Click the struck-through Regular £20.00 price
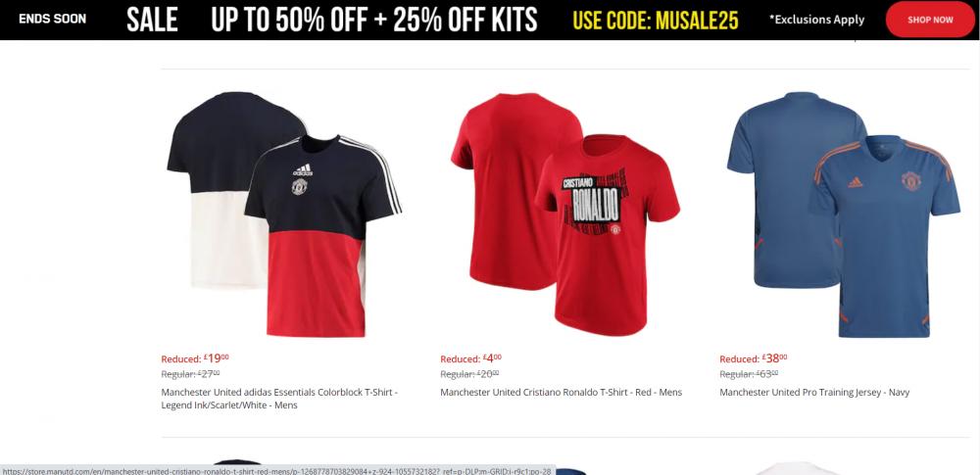Image resolution: width=980 pixels, height=475 pixels. 469,374
